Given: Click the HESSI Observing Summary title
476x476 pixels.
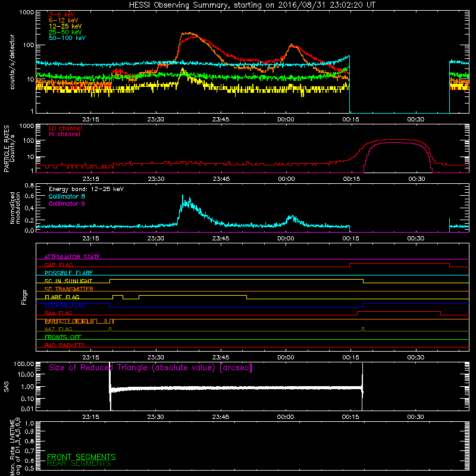Looking at the screenshot, I should pos(252,5).
